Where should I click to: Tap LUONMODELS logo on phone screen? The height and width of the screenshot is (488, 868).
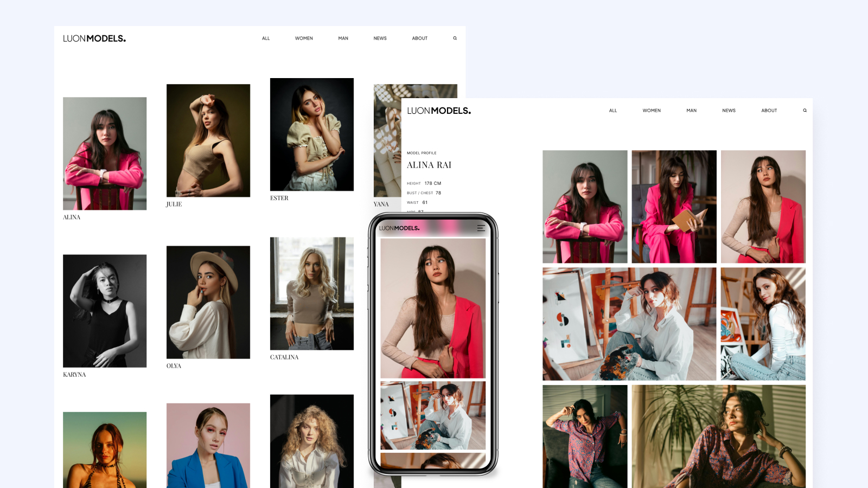pos(399,228)
